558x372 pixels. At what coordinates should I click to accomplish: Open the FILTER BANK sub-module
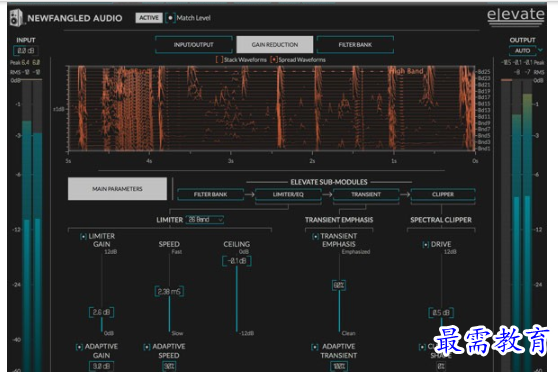(x=210, y=194)
